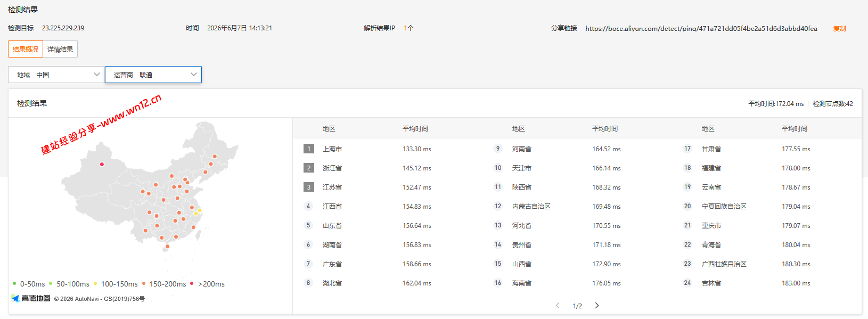Viewport: 868px width, 319px height.
Task: Select the 海南省 row
Action: point(577,283)
